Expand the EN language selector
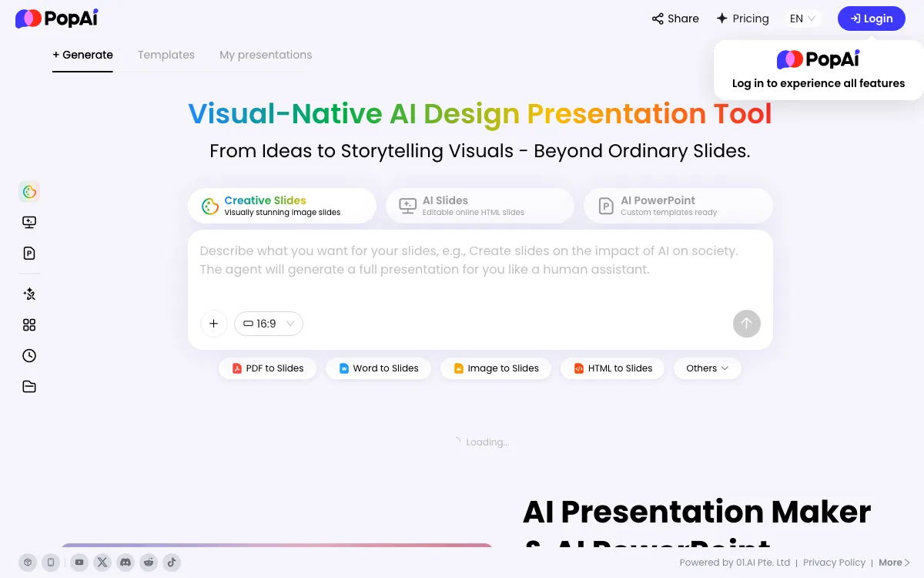This screenshot has width=924, height=578. click(803, 18)
